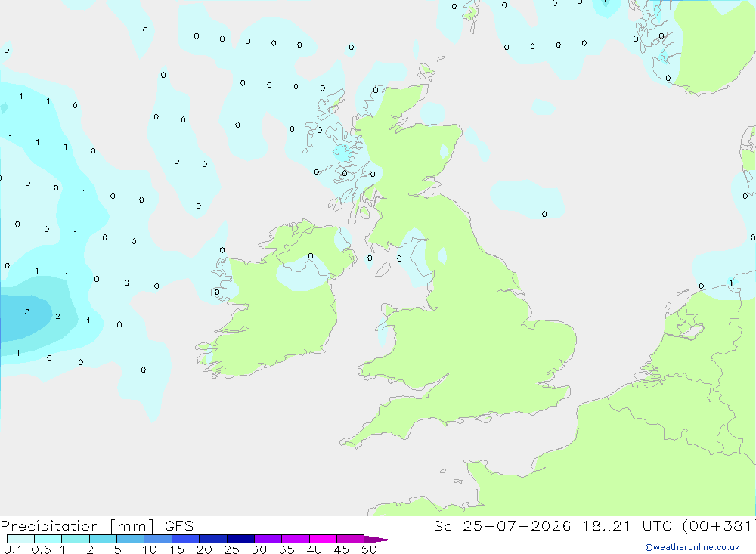756x554 pixels.
Task: Click the (00+381) forecast offset label
Action: [719, 526]
